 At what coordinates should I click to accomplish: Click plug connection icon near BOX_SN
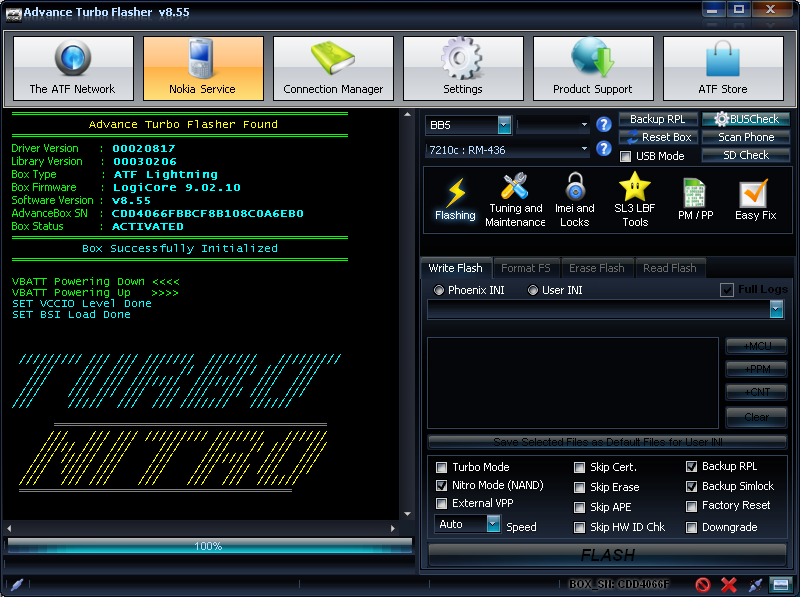tap(756, 585)
